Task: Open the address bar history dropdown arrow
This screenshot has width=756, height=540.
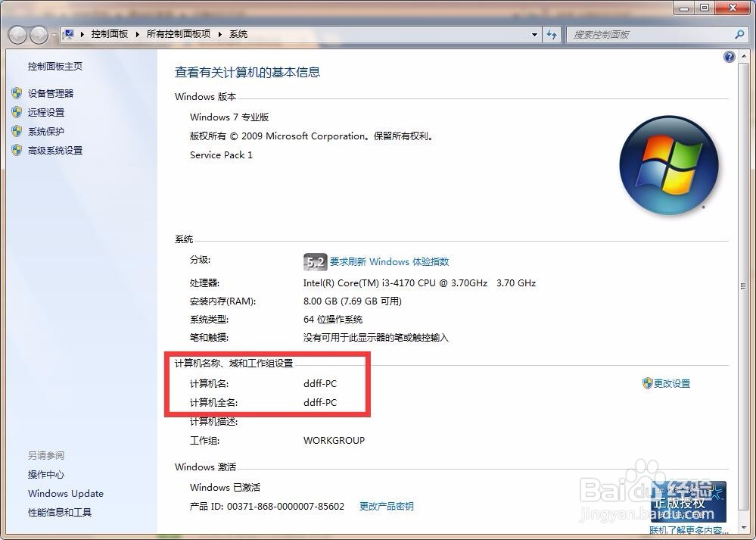Action: click(535, 34)
